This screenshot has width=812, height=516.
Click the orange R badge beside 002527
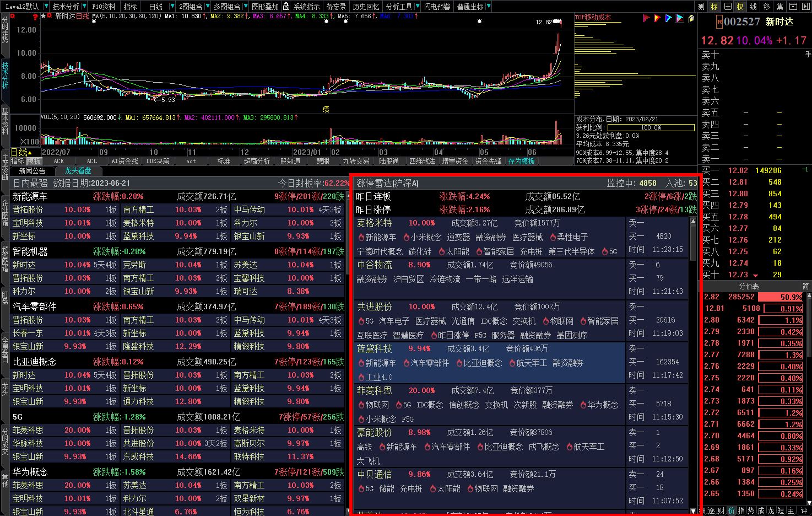point(718,22)
